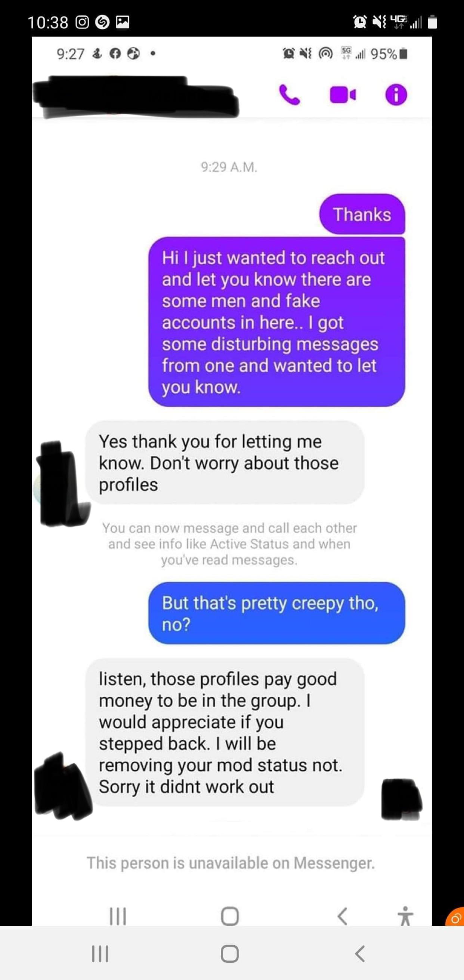464x980 pixels.
Task: Tap the redacted contact name in header
Action: pyautogui.click(x=136, y=96)
